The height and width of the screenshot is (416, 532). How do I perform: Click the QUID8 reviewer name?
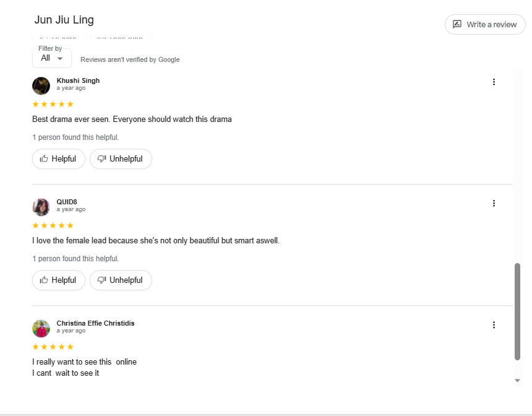67,202
